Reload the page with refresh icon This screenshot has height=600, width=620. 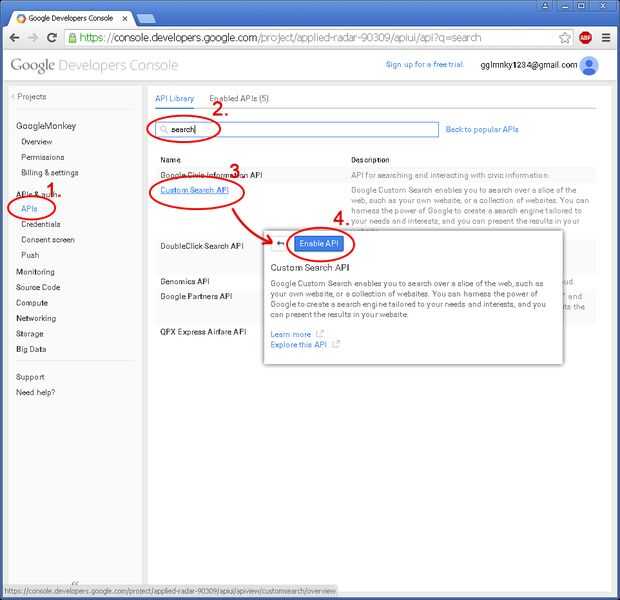pyautogui.click(x=52, y=38)
